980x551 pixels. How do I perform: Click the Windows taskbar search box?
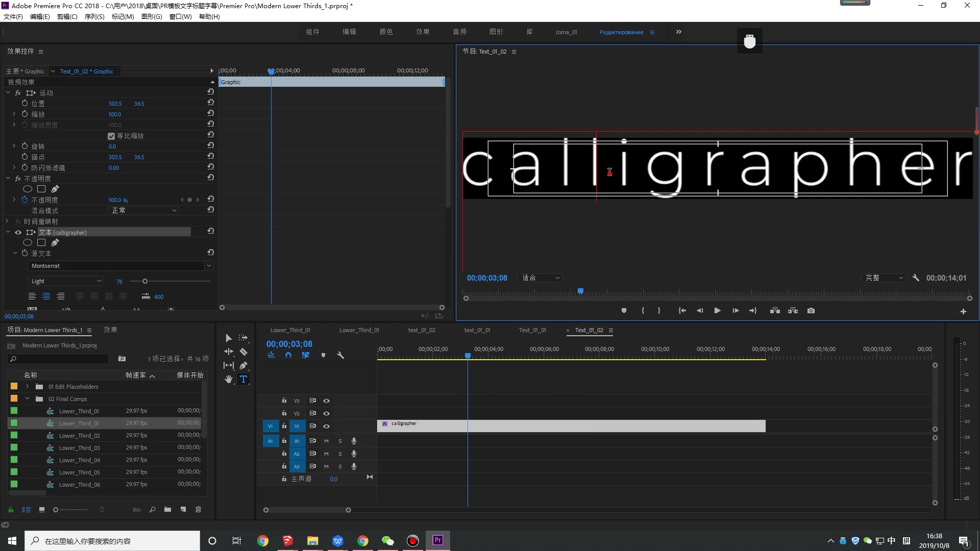pyautogui.click(x=112, y=541)
